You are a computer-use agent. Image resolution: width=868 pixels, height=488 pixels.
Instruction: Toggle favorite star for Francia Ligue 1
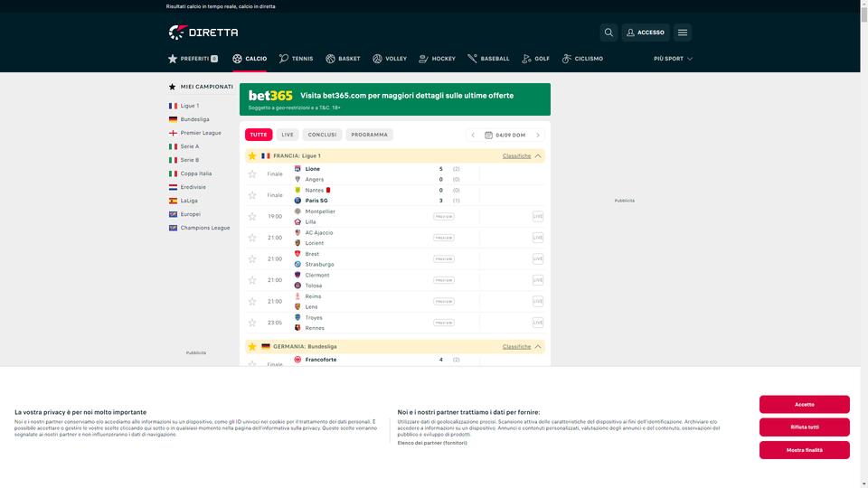tap(252, 156)
